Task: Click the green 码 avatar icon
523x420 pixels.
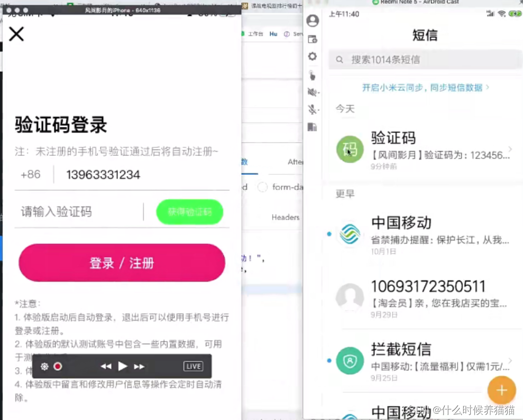Action: [x=350, y=149]
